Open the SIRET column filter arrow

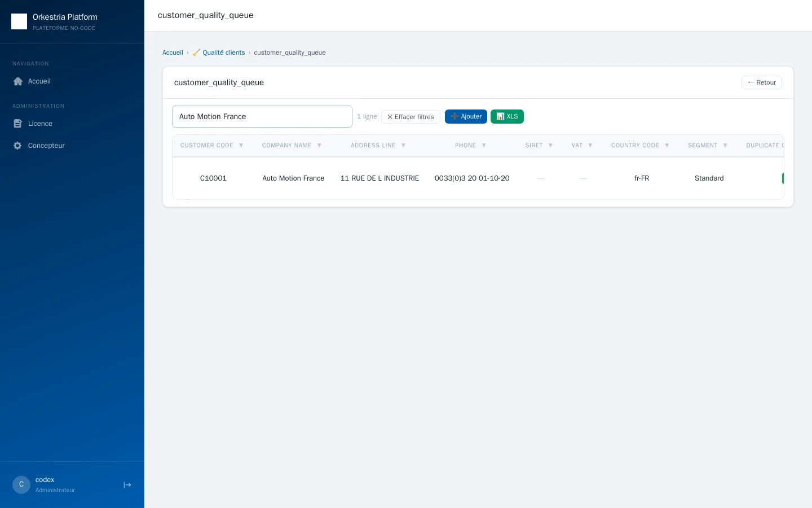pos(550,146)
